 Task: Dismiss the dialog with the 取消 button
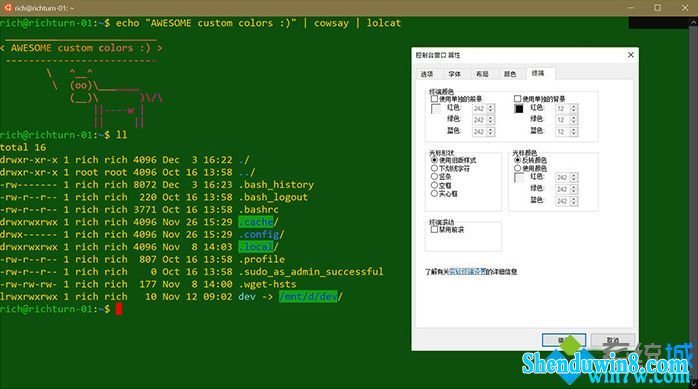click(613, 340)
